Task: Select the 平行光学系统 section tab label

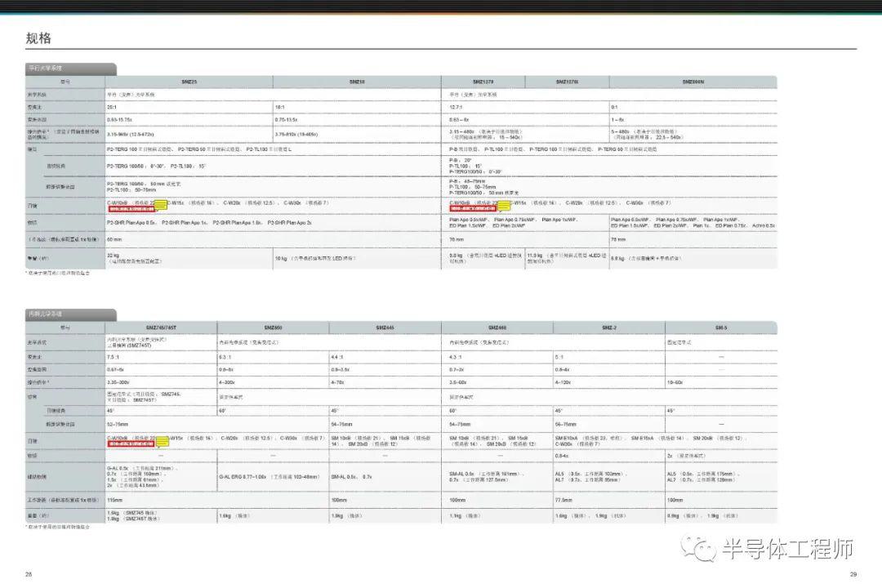Action: (x=46, y=68)
